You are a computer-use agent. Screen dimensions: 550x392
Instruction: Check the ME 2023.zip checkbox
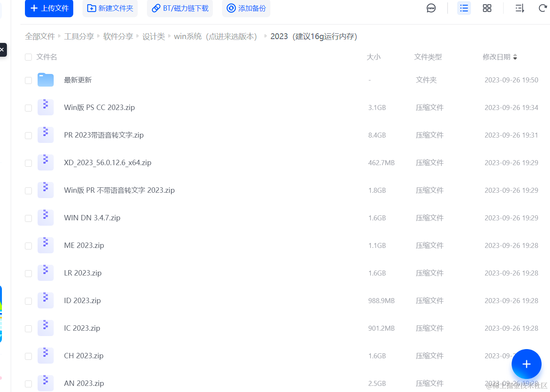click(28, 246)
